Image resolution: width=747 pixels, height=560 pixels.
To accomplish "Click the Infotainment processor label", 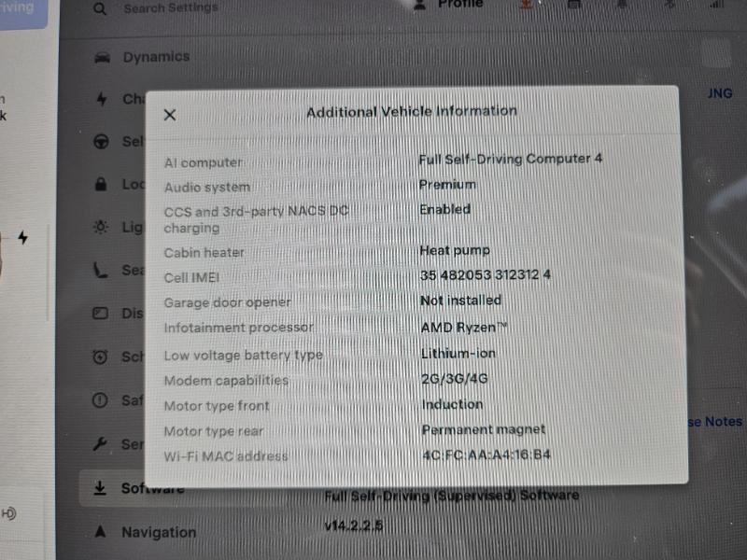I will point(239,328).
